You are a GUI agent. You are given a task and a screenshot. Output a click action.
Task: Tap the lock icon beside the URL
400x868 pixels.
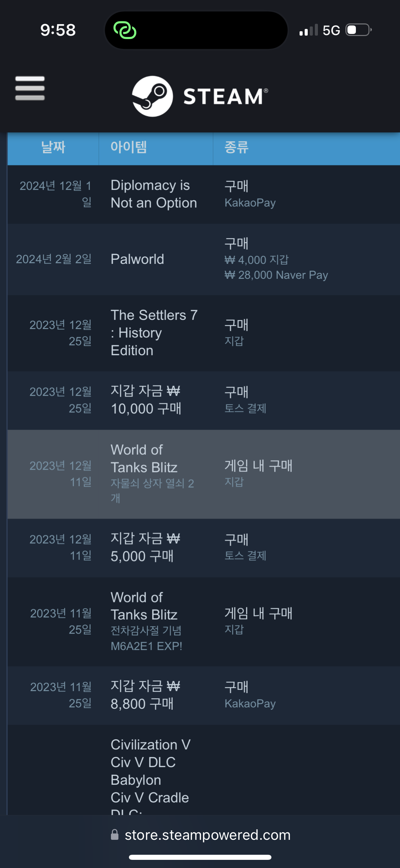(115, 835)
